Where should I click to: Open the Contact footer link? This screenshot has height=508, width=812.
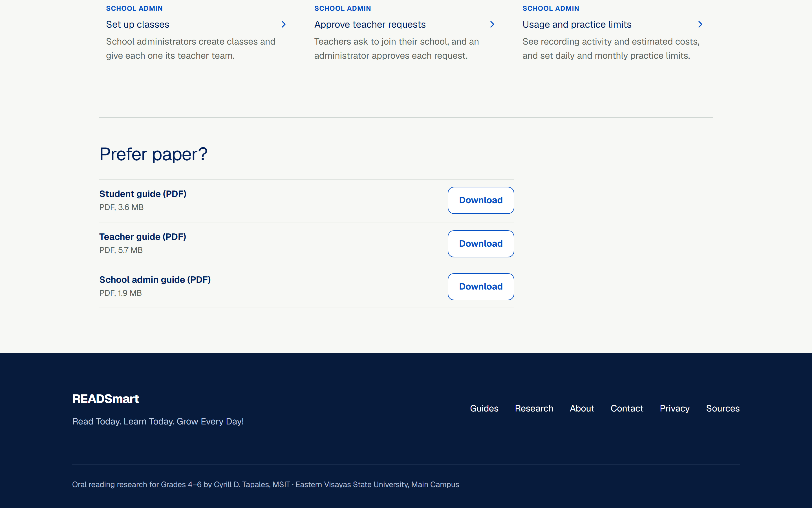pos(627,408)
